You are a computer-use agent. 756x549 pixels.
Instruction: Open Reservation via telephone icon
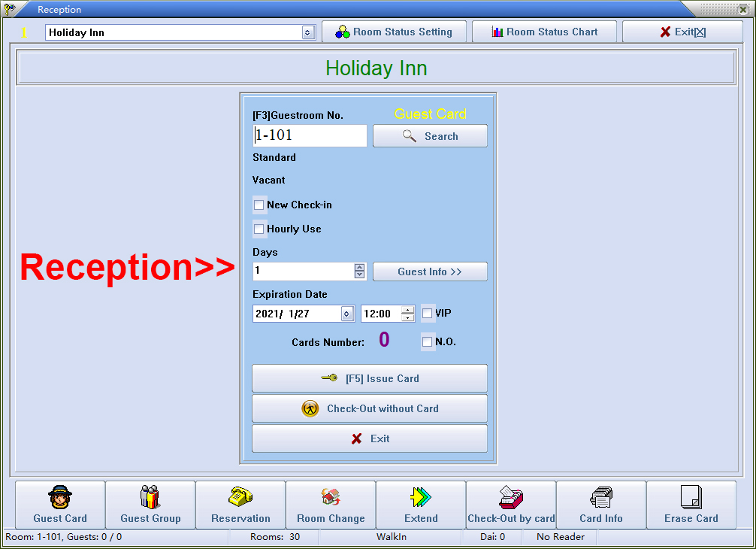tap(240, 498)
